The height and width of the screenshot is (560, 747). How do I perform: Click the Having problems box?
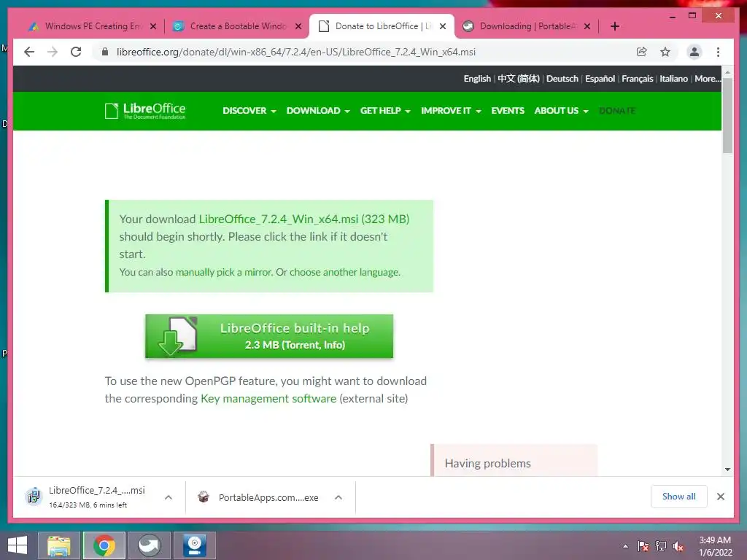click(514, 460)
